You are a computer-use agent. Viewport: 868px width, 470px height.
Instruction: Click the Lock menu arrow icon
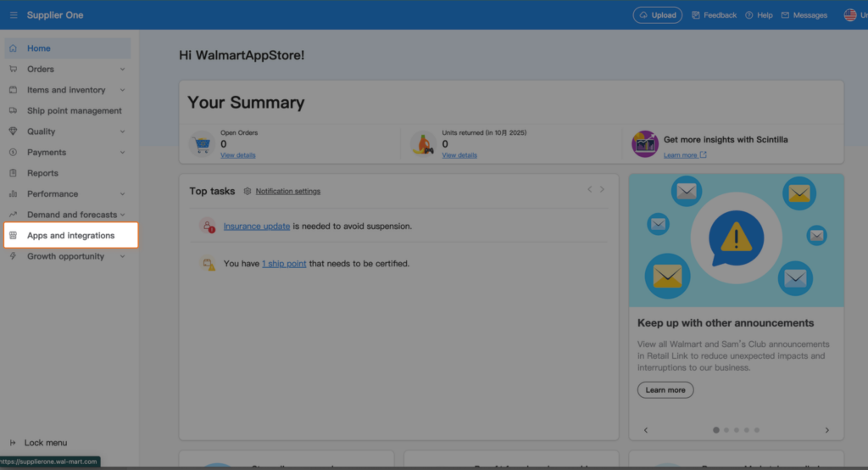13,442
